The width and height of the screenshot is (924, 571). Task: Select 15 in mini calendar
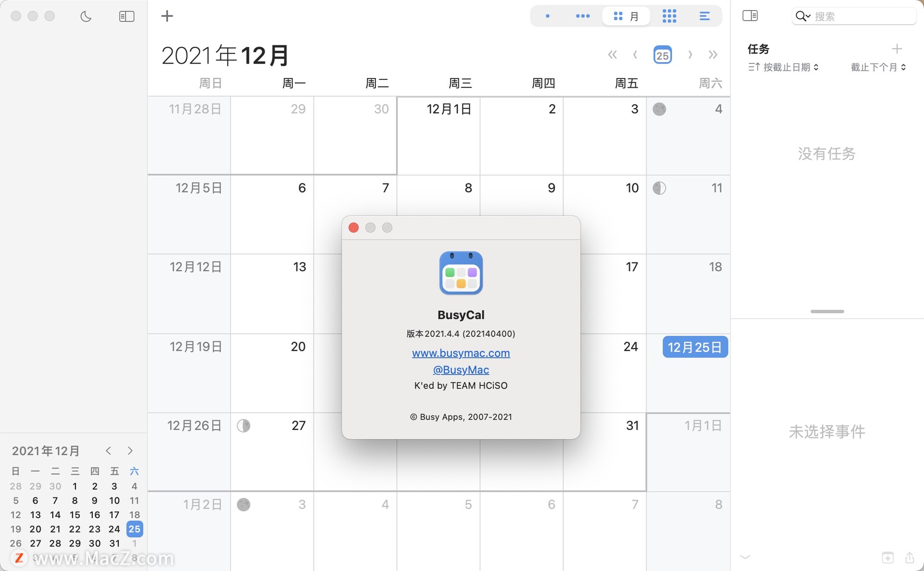[75, 515]
